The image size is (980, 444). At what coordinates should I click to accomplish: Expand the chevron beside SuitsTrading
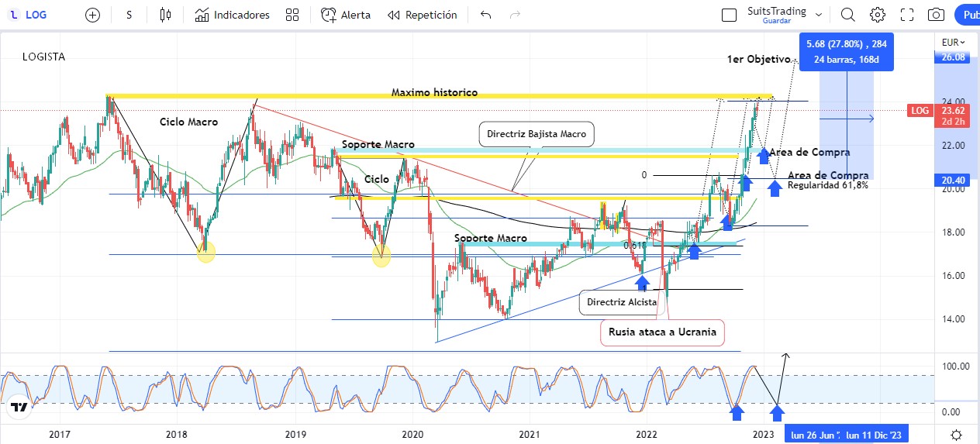818,15
